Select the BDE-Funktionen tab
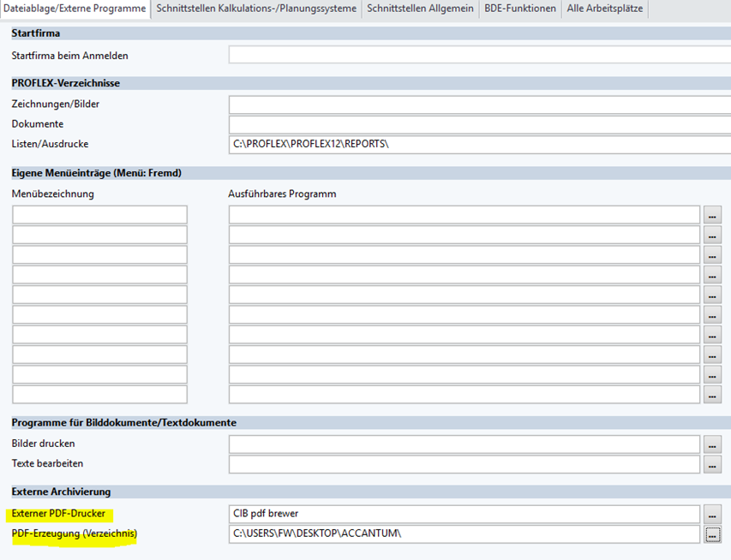This screenshot has width=731, height=560. [x=519, y=9]
